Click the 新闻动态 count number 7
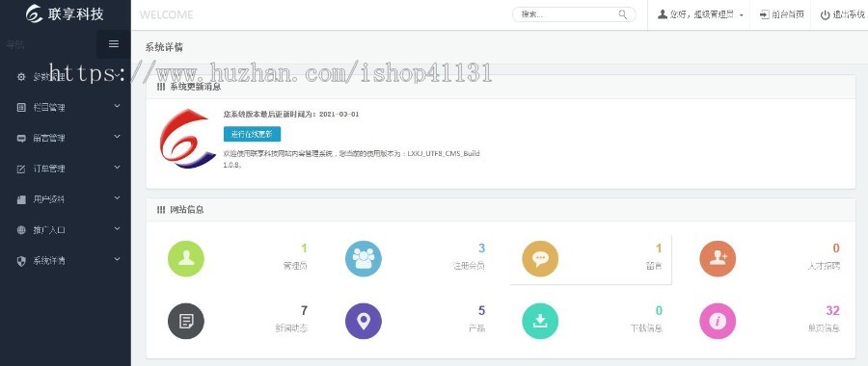The image size is (868, 366). [x=304, y=311]
